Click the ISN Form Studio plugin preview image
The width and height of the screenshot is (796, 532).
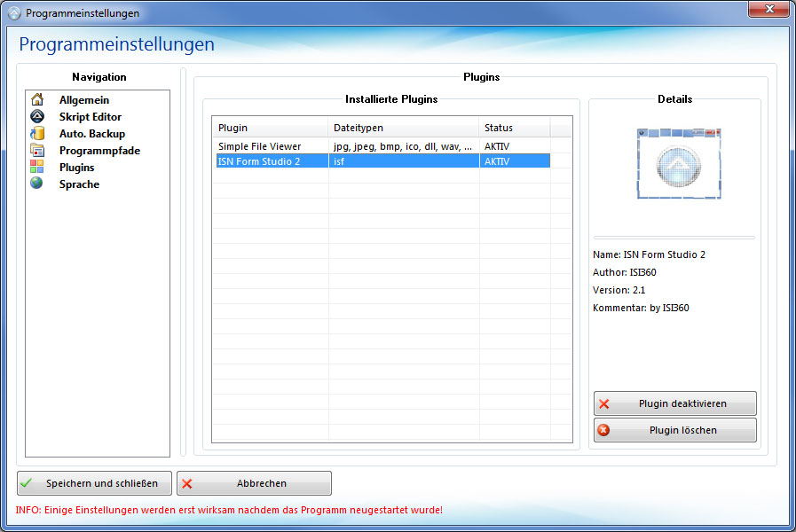(x=678, y=163)
